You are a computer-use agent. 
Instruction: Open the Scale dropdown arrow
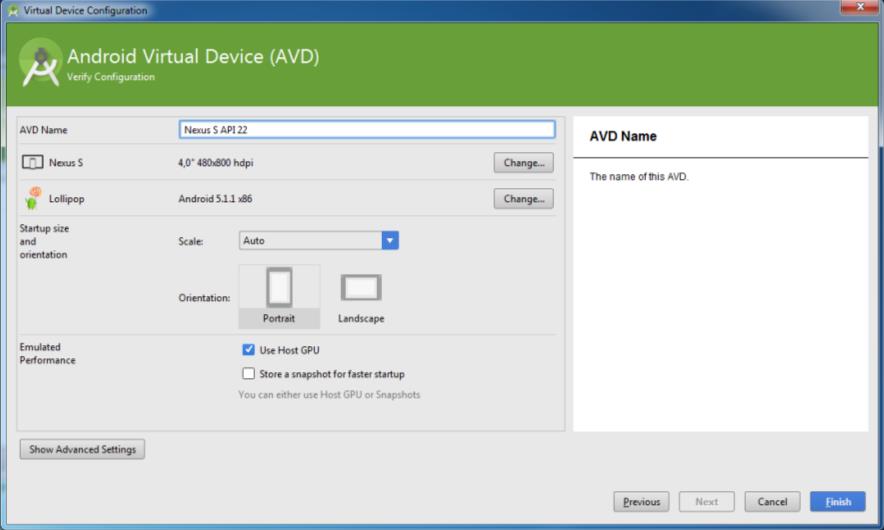tap(390, 240)
